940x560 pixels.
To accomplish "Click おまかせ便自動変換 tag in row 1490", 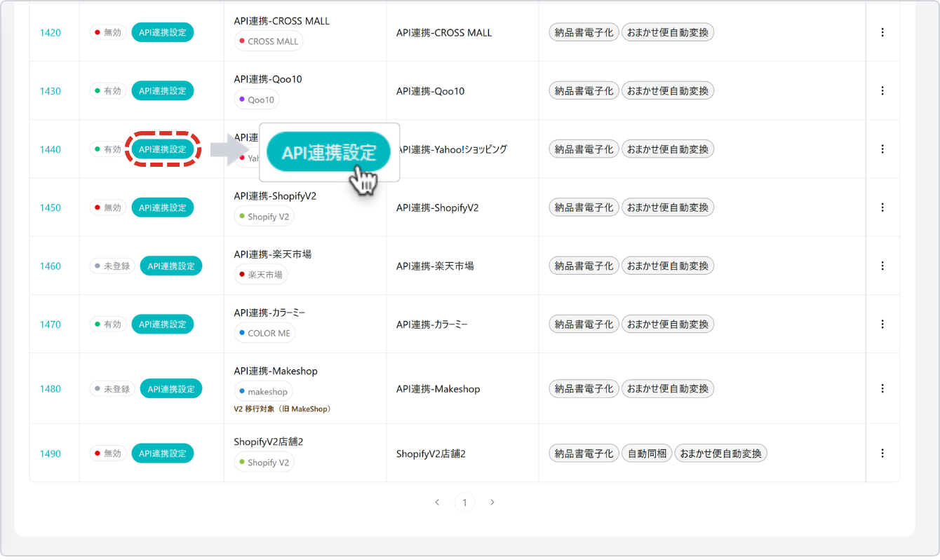I will (x=721, y=453).
